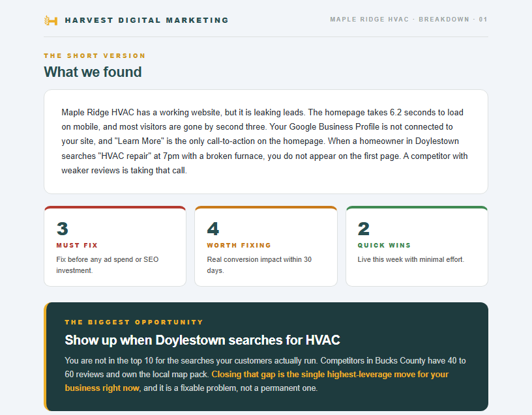
Task: Click the 'Must Fix' label
Action: [x=77, y=245]
